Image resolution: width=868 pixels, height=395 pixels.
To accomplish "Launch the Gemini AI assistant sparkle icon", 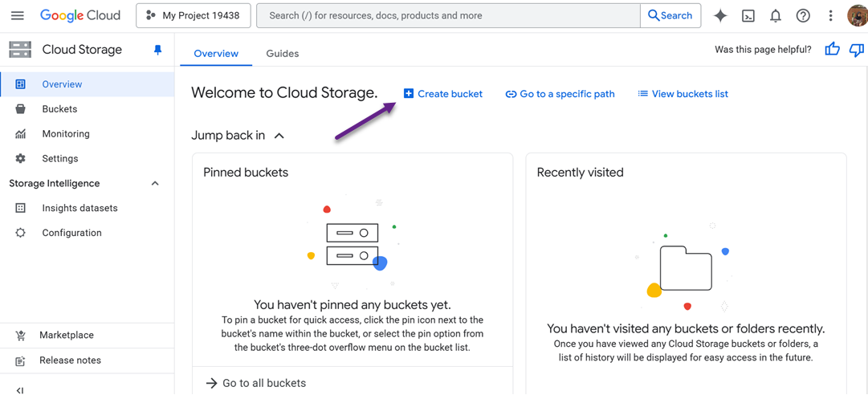I will (x=720, y=15).
